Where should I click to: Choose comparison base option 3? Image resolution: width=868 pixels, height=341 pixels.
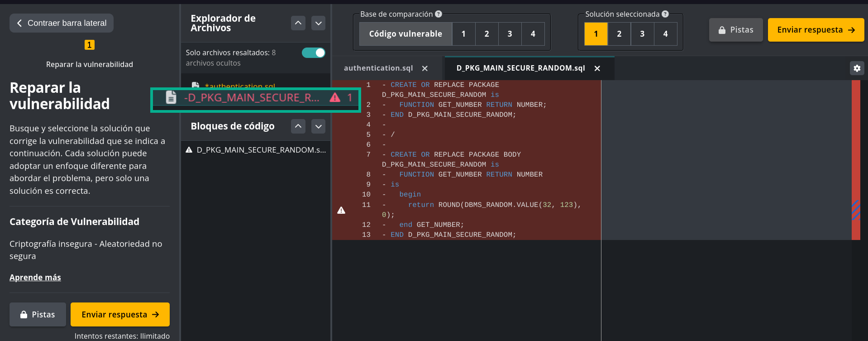point(510,34)
